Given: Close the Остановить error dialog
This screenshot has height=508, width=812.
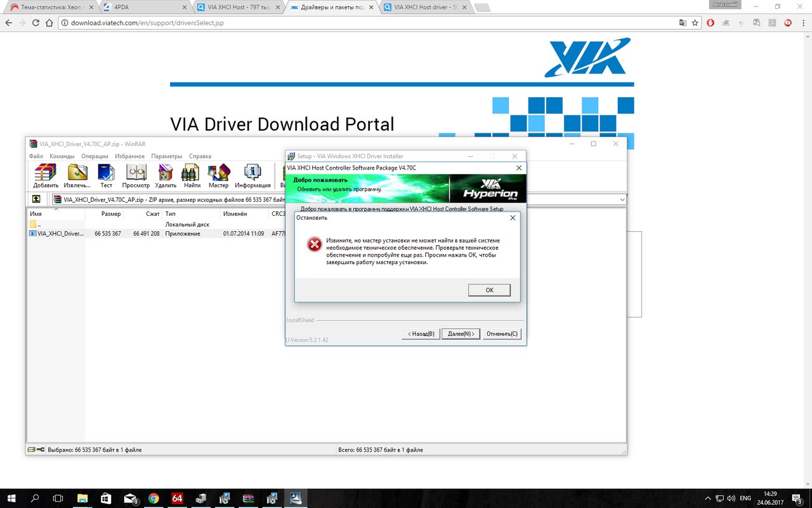Looking at the screenshot, I should click(513, 218).
